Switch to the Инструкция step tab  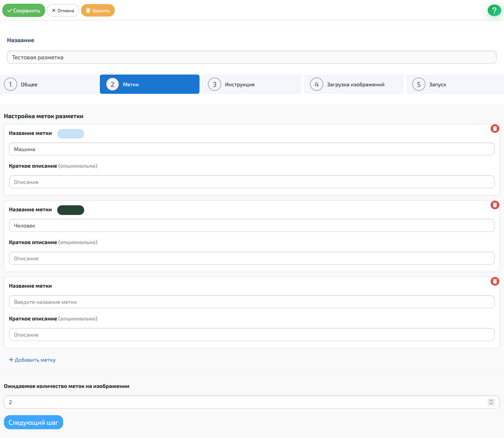(x=251, y=84)
